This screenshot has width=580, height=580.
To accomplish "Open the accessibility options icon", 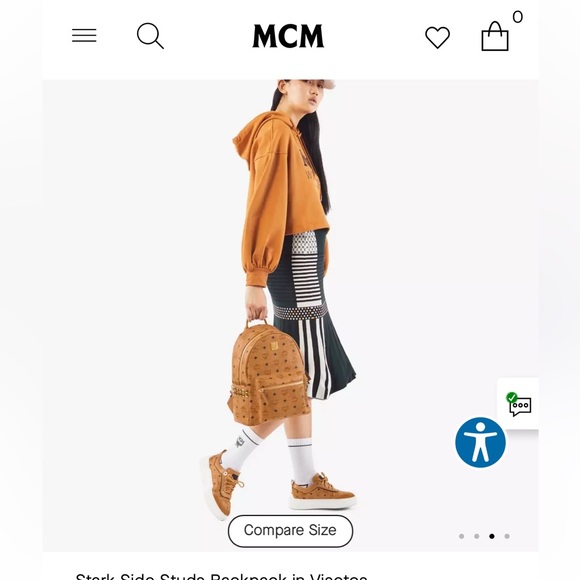I will pyautogui.click(x=480, y=442).
